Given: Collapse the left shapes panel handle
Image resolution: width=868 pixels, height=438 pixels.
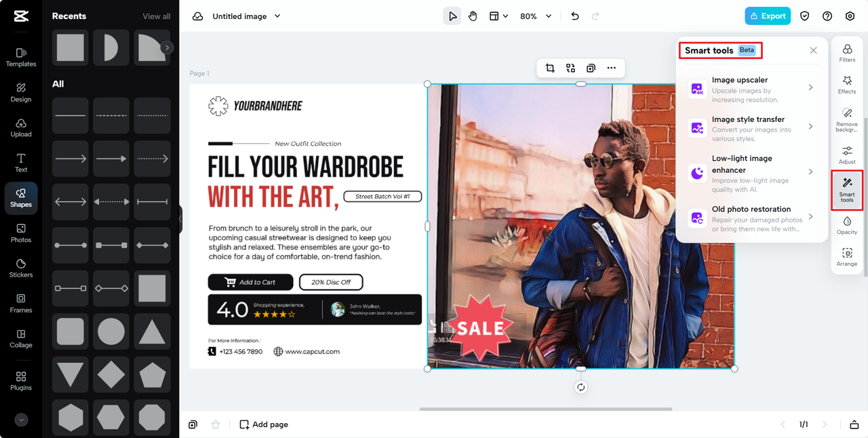Looking at the screenshot, I should [x=180, y=220].
